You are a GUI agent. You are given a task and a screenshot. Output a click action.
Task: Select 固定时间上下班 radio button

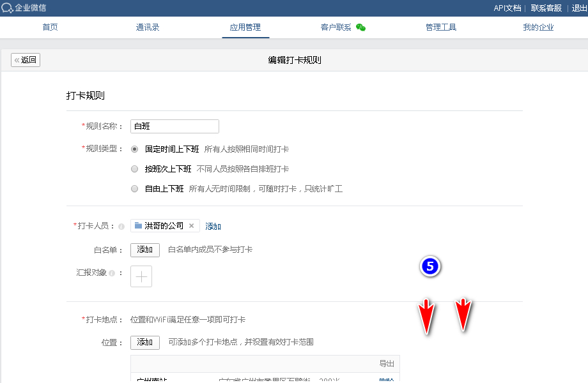pyautogui.click(x=134, y=149)
